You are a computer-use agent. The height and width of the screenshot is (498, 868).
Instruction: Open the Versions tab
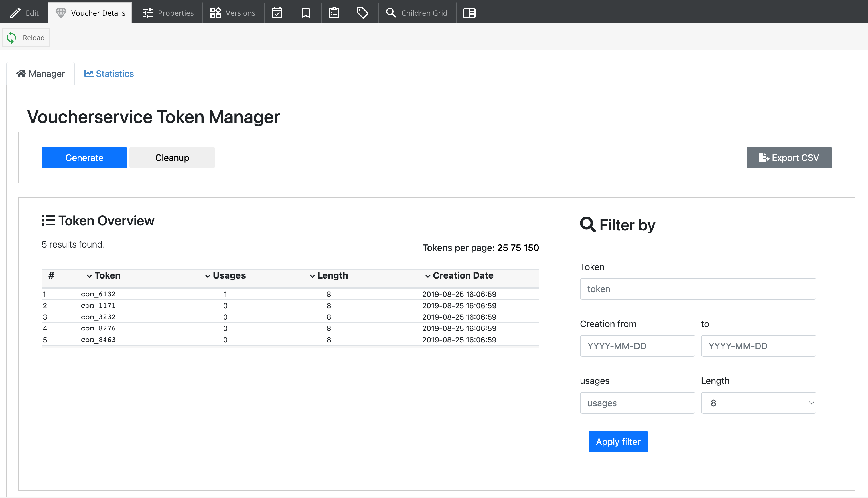233,13
